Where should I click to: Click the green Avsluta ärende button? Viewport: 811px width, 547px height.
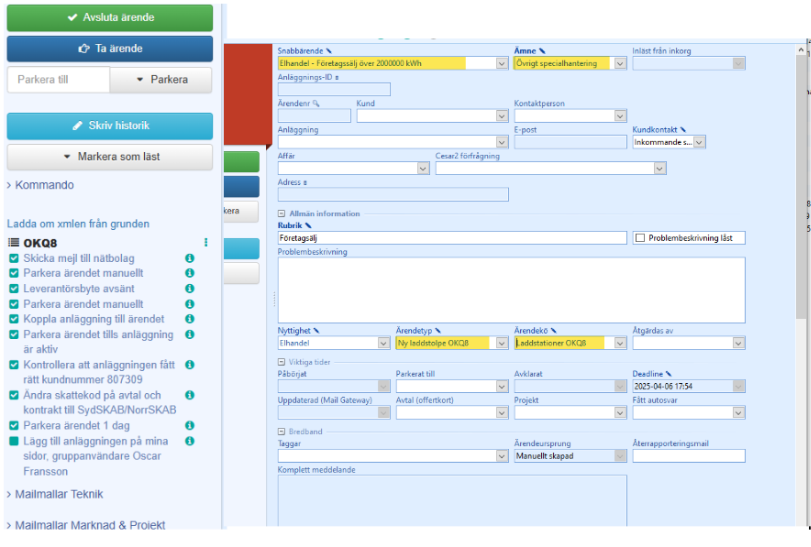(110, 18)
